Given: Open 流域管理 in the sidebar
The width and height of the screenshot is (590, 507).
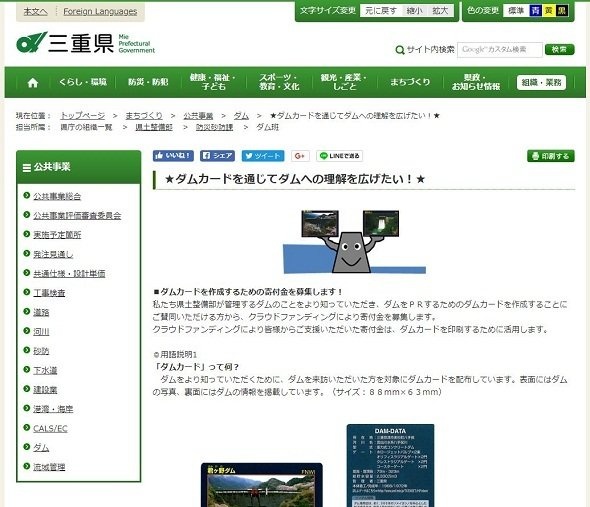Looking at the screenshot, I should [x=49, y=467].
